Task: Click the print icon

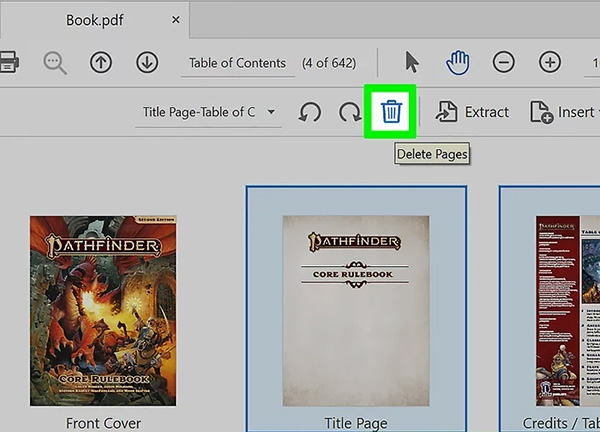Action: [9, 62]
